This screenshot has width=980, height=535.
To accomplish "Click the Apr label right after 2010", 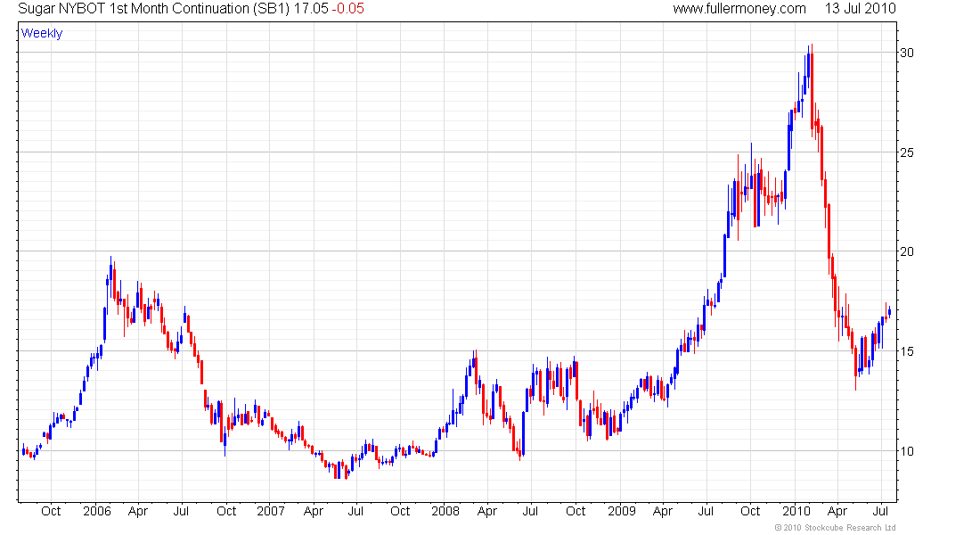I will pyautogui.click(x=837, y=511).
